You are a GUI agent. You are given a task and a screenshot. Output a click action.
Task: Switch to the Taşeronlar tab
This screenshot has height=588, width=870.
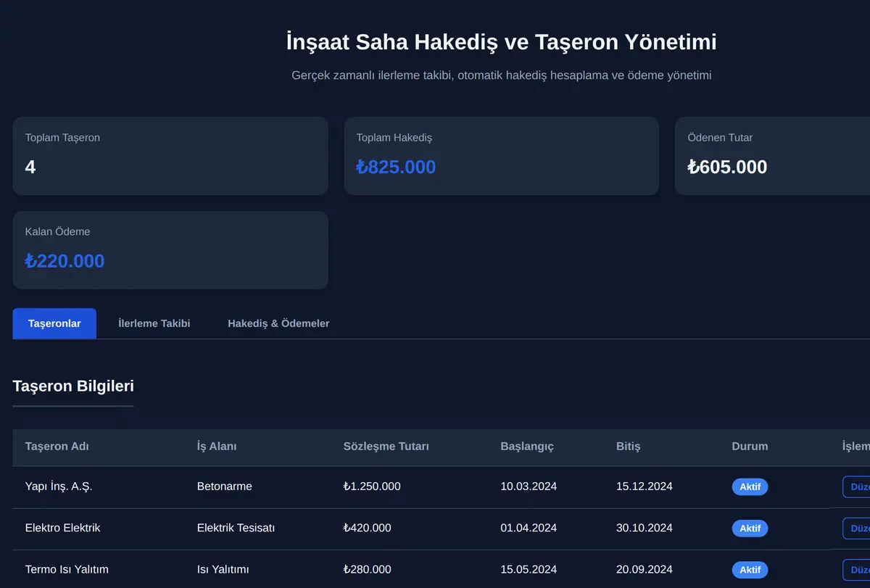click(54, 323)
